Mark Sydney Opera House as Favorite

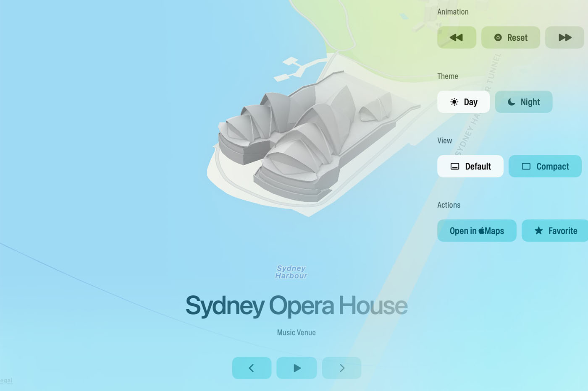(x=555, y=231)
